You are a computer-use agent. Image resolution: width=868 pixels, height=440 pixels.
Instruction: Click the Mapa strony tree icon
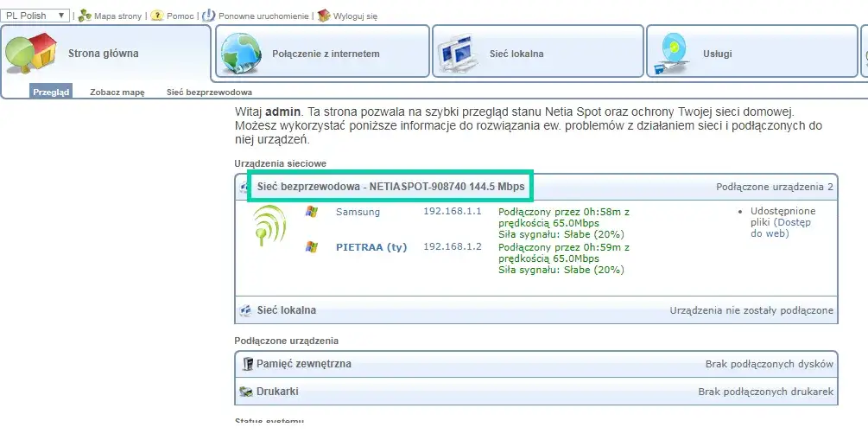[85, 16]
